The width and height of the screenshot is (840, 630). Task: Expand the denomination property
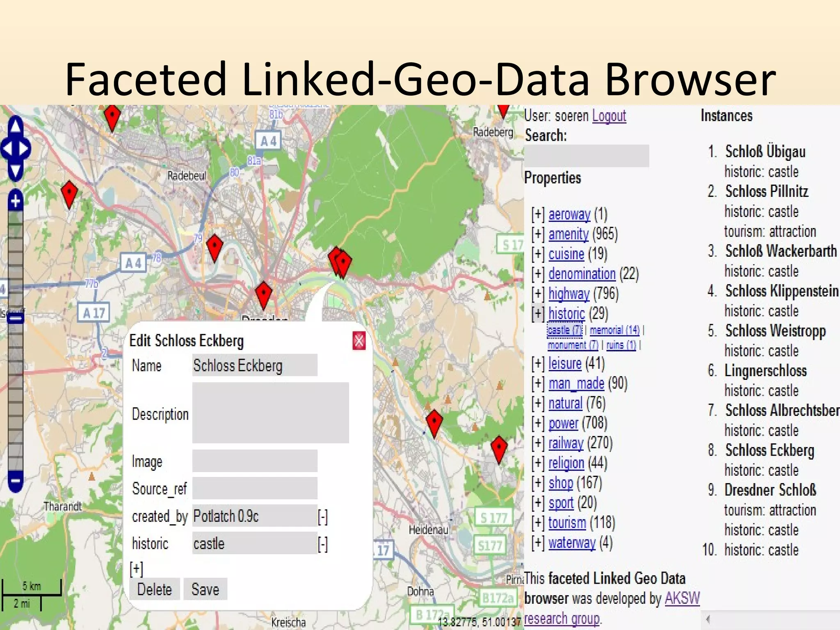click(538, 274)
